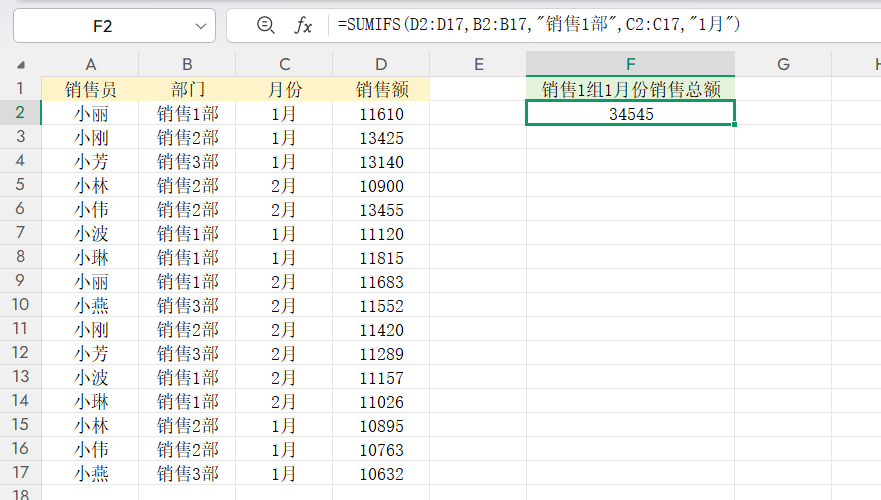Click the 销售额 header cell
This screenshot has width=881, height=500.
point(381,89)
